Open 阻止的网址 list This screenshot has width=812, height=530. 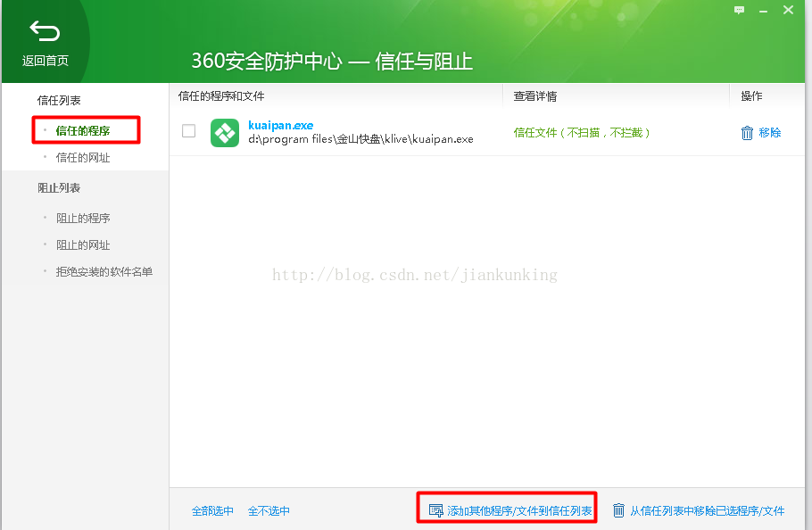point(83,245)
